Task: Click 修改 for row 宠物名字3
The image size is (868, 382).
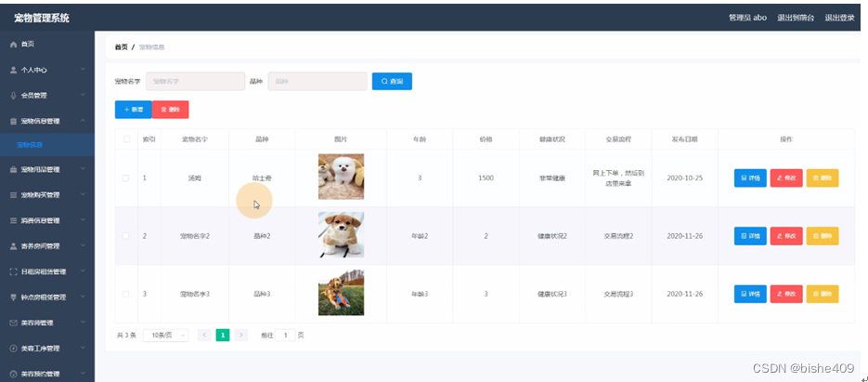Action: [786, 294]
